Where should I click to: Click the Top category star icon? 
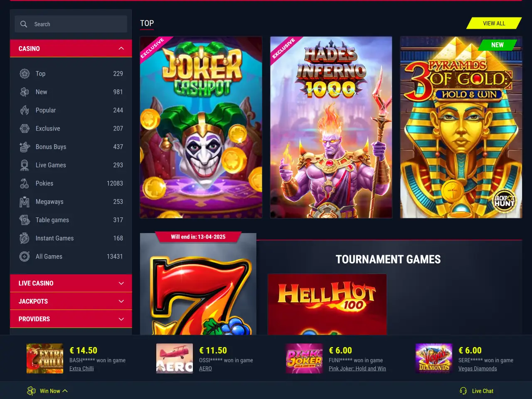pos(25,74)
